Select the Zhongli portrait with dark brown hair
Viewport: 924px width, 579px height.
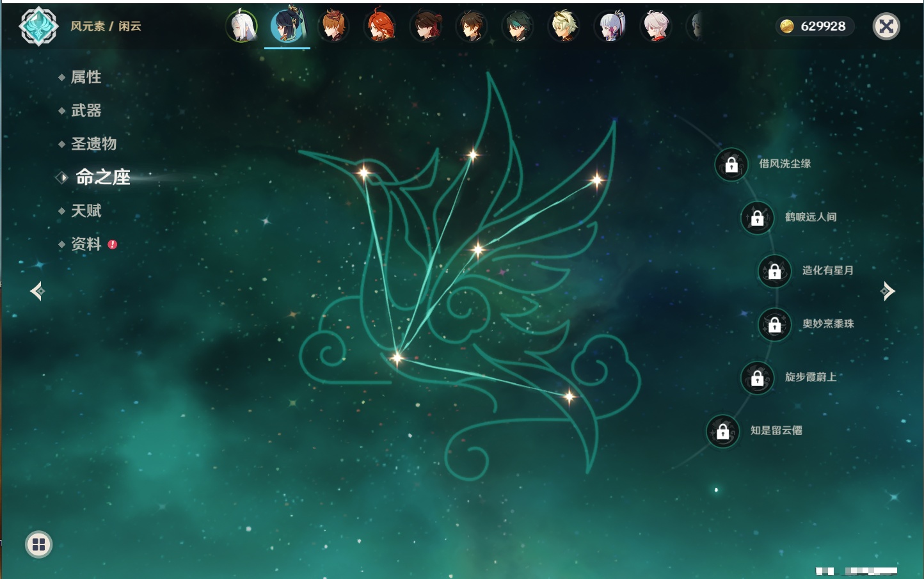pyautogui.click(x=472, y=26)
